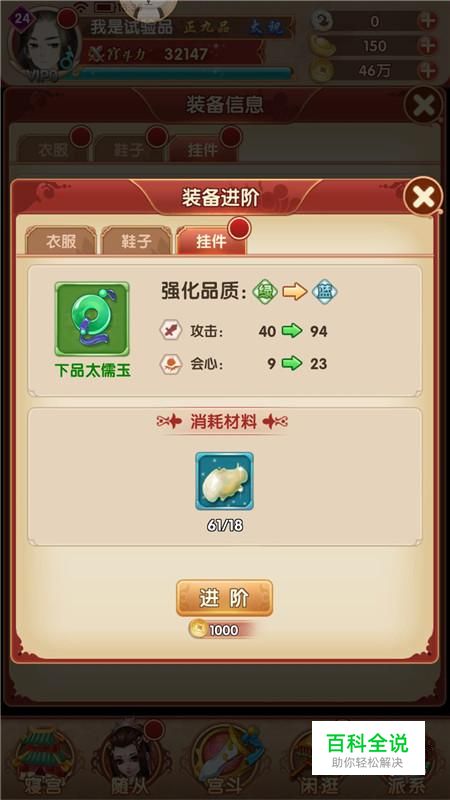The image size is (450, 800).
Task: Open the 寝宫 palace bottom icon
Action: (43, 760)
